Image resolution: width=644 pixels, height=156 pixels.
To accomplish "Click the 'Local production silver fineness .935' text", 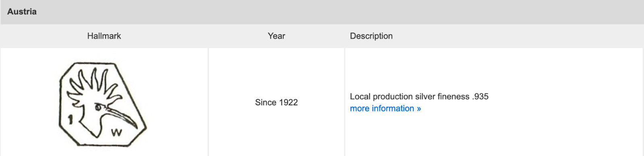I will click(419, 96).
